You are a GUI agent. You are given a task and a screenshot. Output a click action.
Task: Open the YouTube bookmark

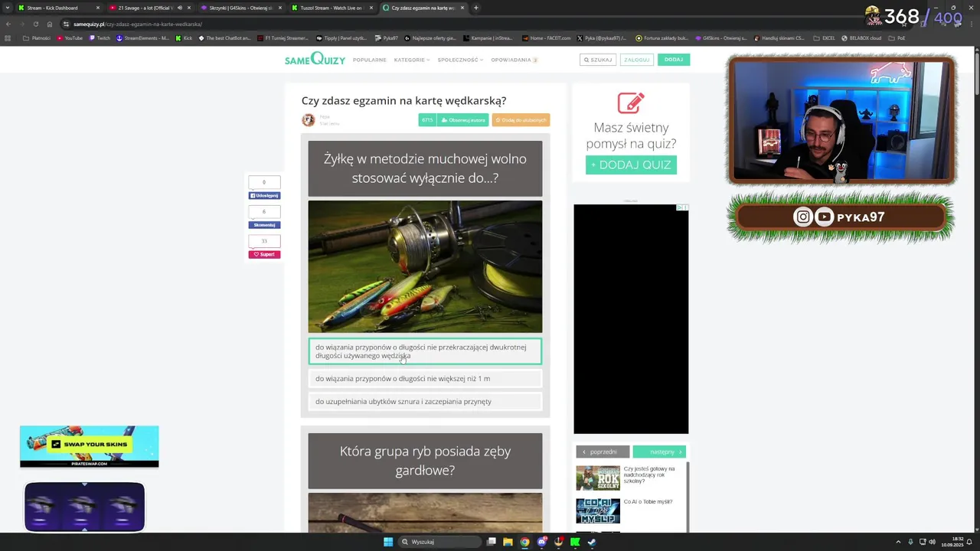click(70, 37)
